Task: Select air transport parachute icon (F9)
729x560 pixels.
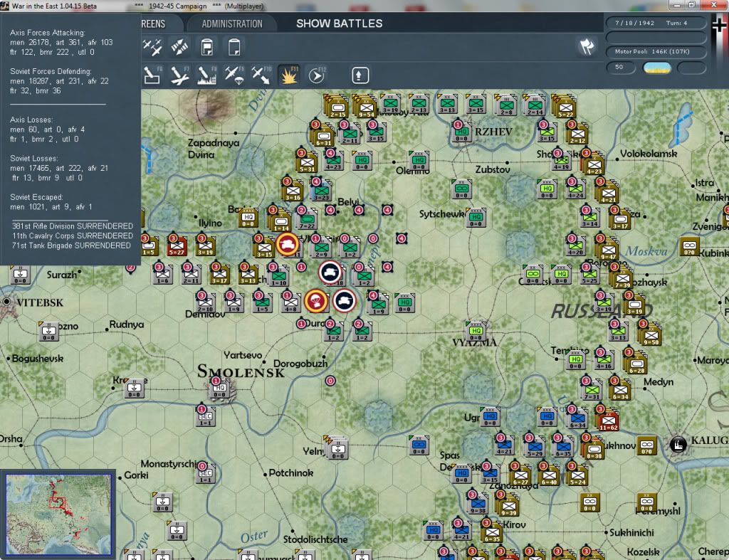Action: pos(234,75)
